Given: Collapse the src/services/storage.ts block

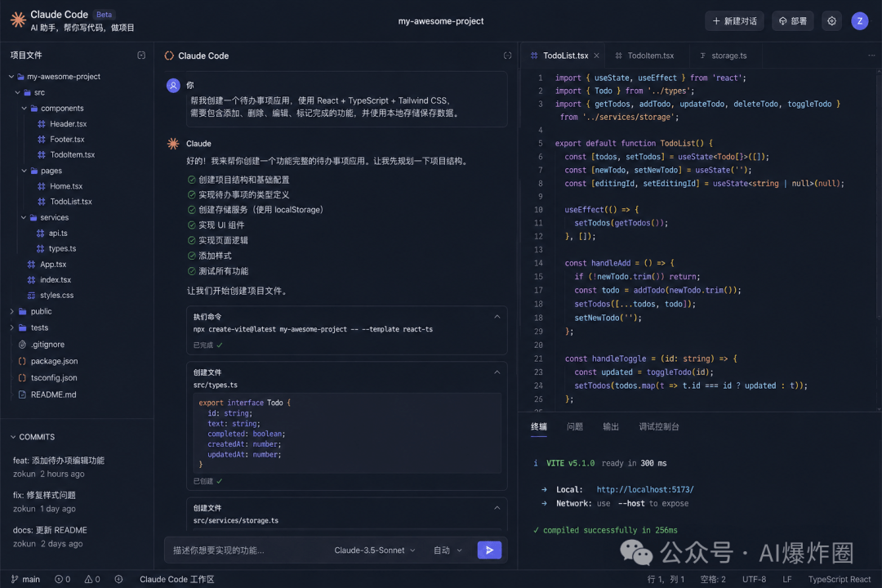Looking at the screenshot, I should 497,508.
